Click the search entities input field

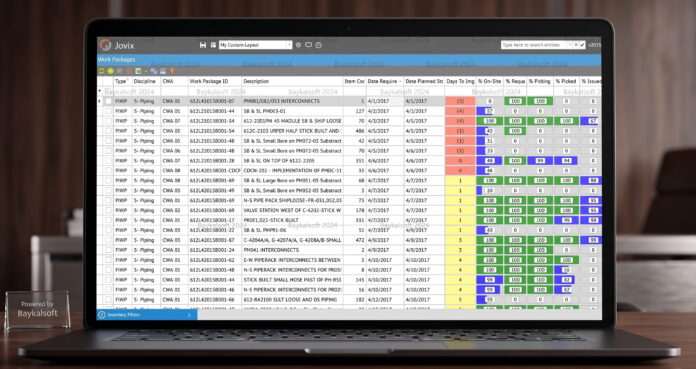(x=534, y=45)
